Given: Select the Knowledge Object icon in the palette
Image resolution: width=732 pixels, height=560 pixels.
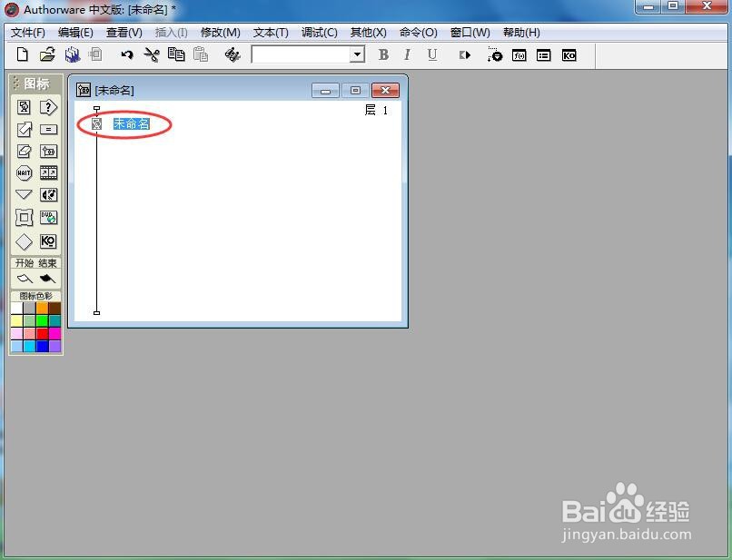Looking at the screenshot, I should [x=48, y=241].
